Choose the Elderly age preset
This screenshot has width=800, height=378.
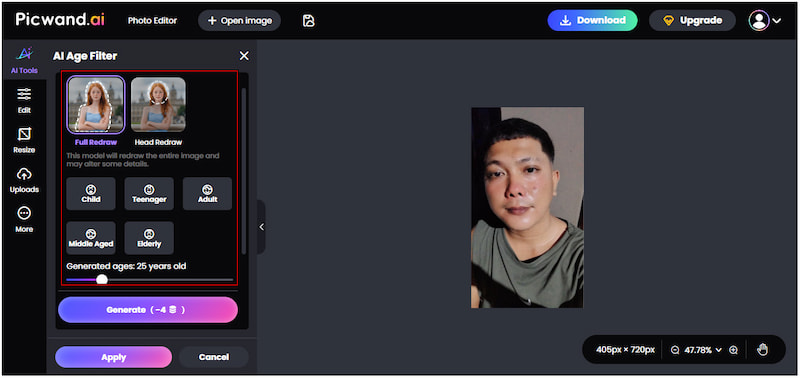point(149,238)
